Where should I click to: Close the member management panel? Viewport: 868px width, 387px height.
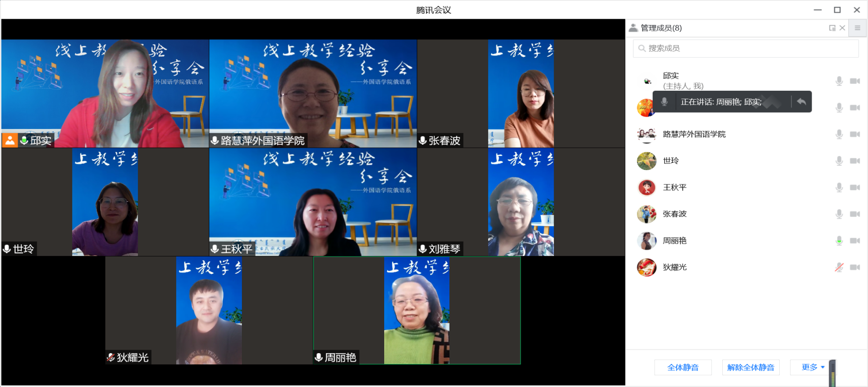842,28
